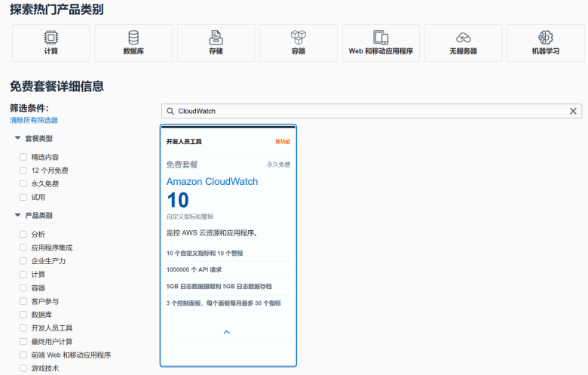The image size is (588, 375).
Task: Clear the CloudWatch search with X
Action: (573, 111)
